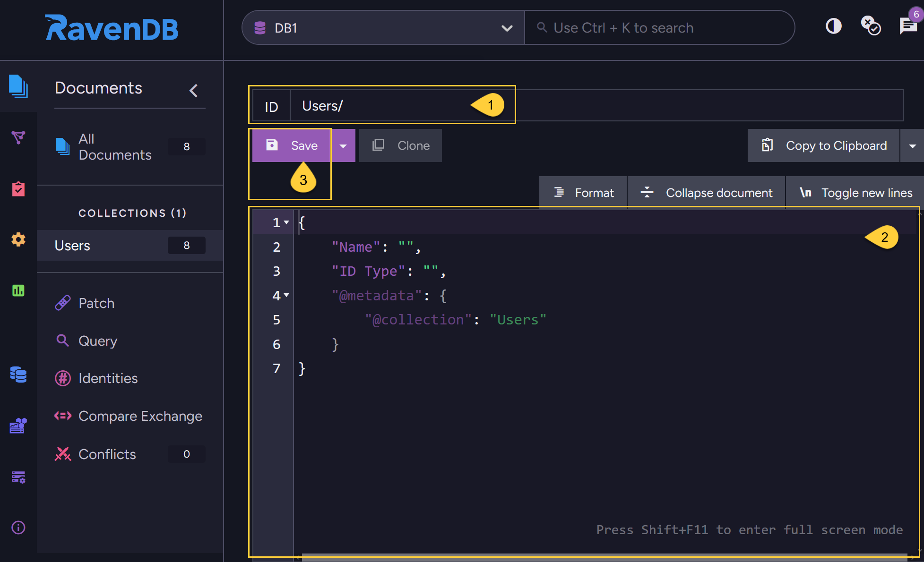Click the Identities hash icon
The height and width of the screenshot is (562, 924).
tap(63, 378)
